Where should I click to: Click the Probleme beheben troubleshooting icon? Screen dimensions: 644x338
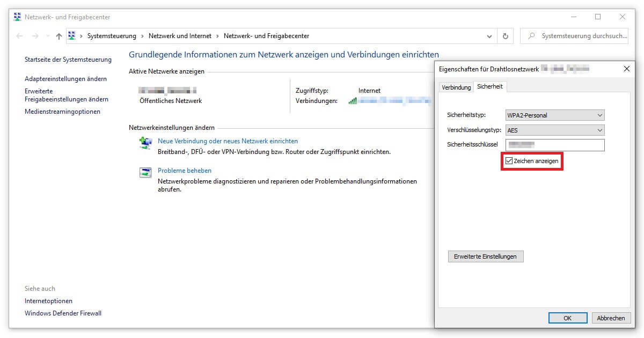click(145, 172)
